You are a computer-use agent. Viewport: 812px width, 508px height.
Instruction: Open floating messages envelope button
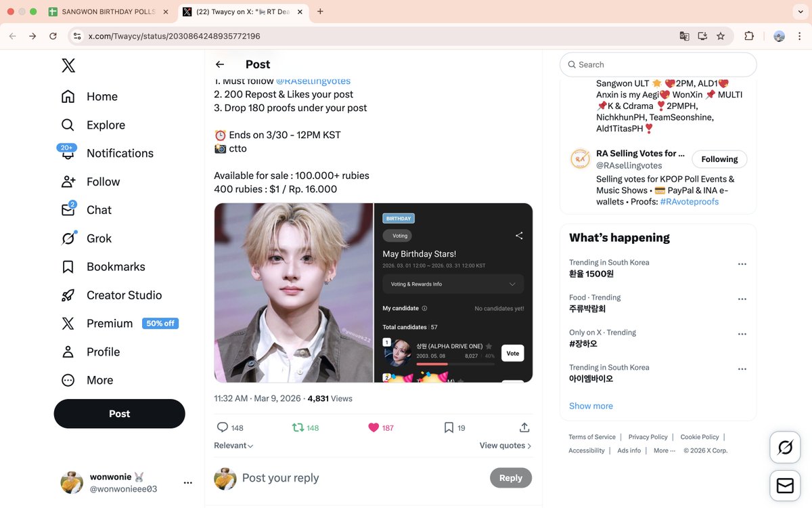pos(785,486)
